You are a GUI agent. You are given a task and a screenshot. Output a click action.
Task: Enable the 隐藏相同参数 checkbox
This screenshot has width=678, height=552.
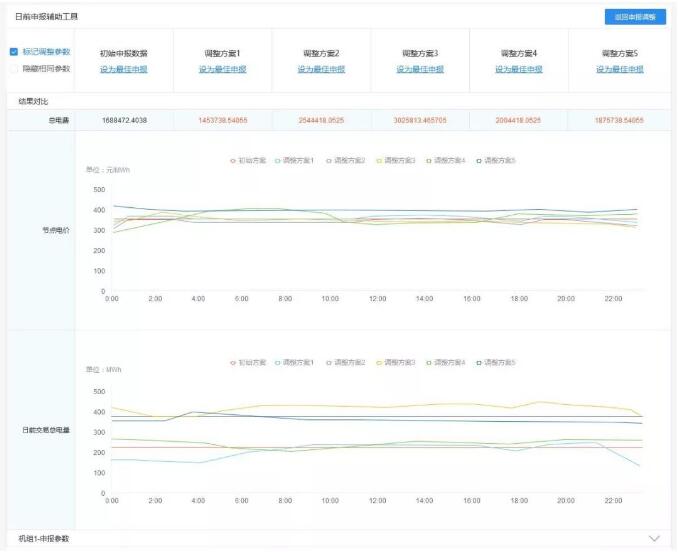click(x=14, y=69)
